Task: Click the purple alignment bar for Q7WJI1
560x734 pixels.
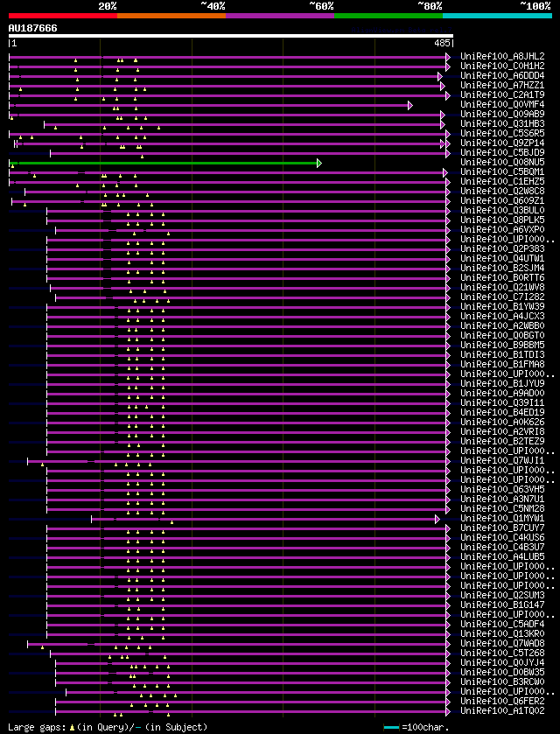Action: click(236, 461)
